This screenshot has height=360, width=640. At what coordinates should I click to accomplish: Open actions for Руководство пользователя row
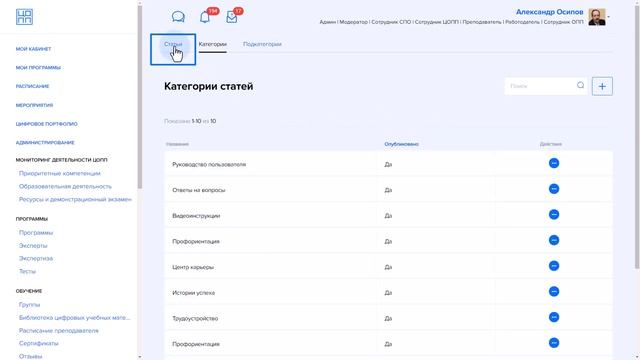[554, 163]
